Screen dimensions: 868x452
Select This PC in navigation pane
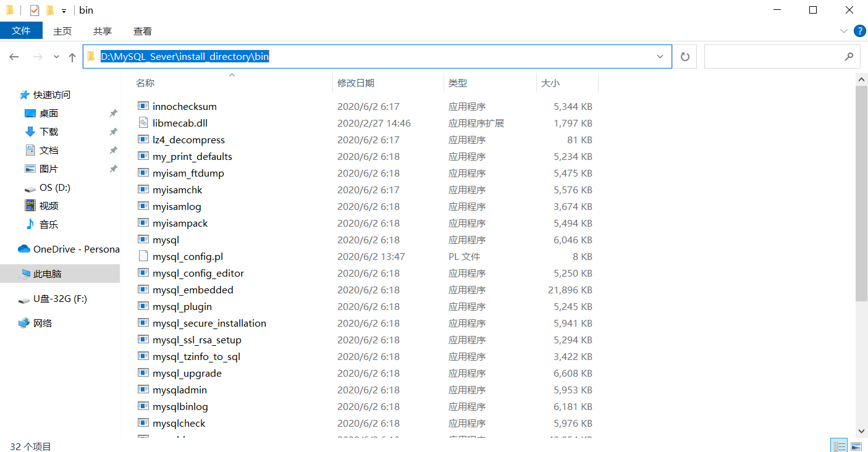pos(60,274)
